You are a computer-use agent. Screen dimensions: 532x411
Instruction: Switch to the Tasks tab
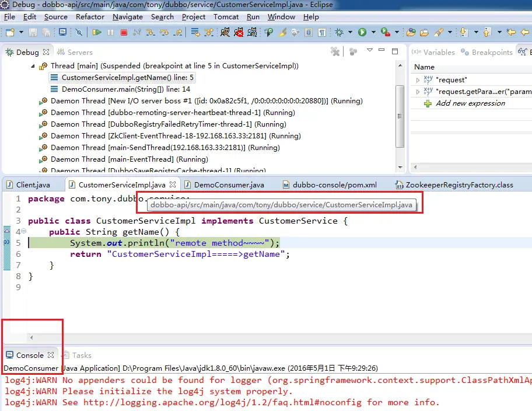(x=78, y=356)
